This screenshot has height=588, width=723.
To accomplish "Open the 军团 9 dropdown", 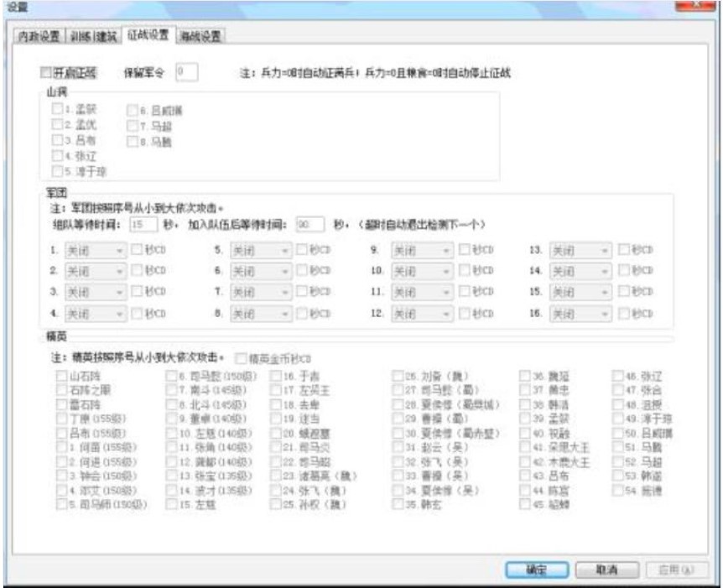I will pyautogui.click(x=422, y=251).
